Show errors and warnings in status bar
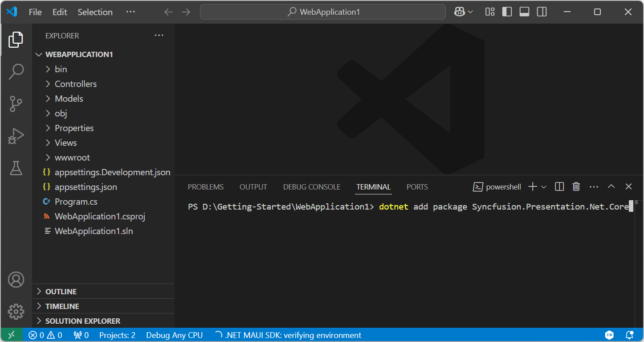This screenshot has width=644, height=342. [45, 335]
